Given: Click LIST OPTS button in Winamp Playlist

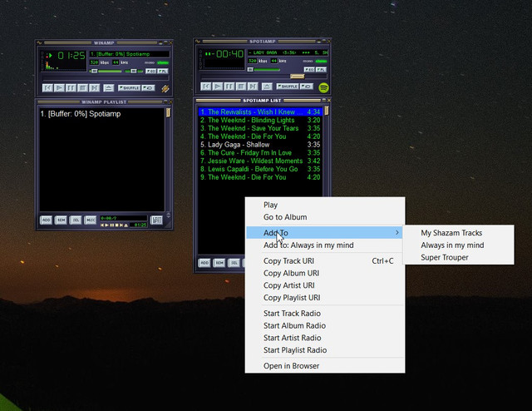Looking at the screenshot, I should 156,220.
